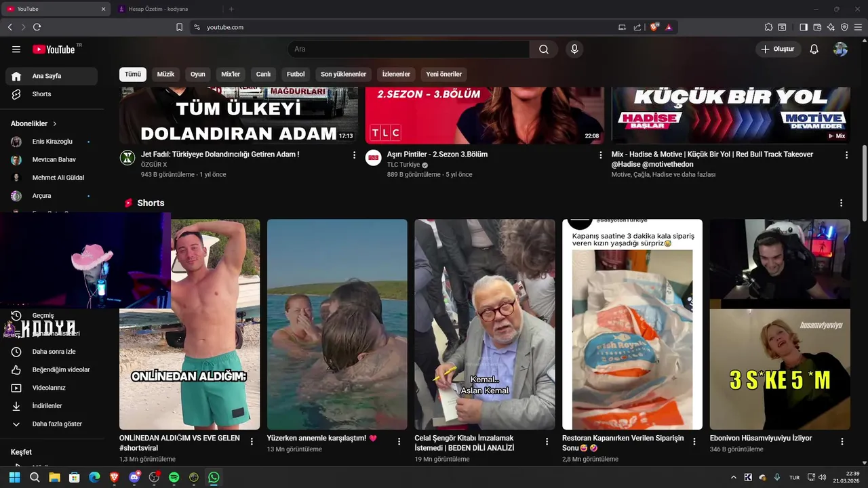Open options for ONLINEDAN ALDIĞIM short

(x=252, y=441)
